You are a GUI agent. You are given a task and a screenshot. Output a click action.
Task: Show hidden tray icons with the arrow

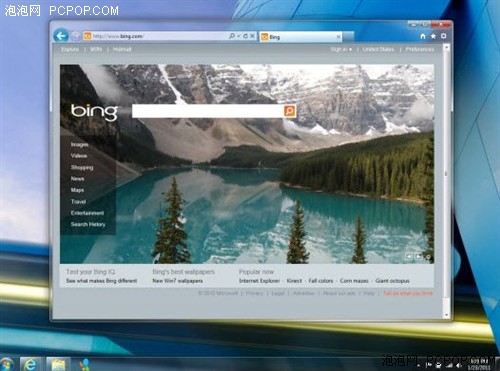(x=418, y=366)
